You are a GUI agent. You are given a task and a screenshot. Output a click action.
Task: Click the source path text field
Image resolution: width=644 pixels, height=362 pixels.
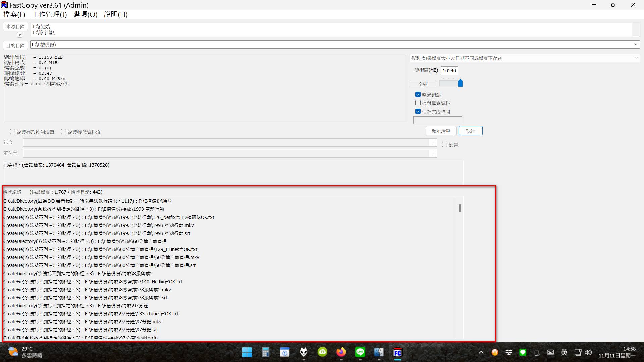tap(331, 29)
